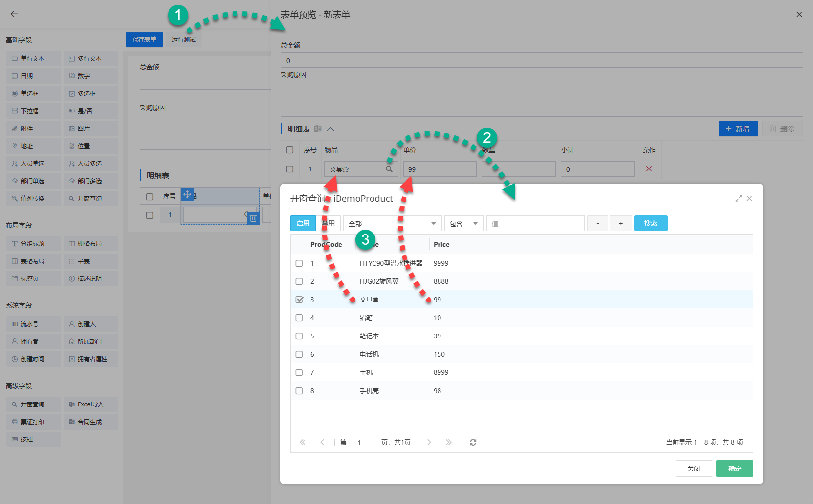Go back using the left arrow icon

(x=14, y=14)
